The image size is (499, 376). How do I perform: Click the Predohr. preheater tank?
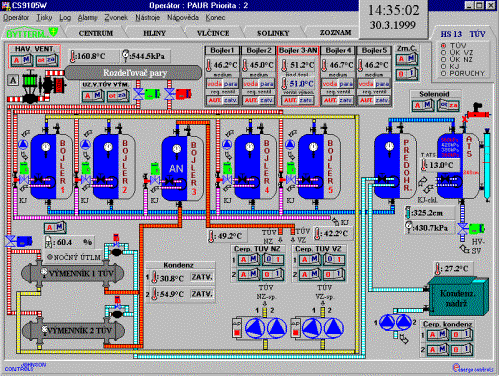coord(395,166)
